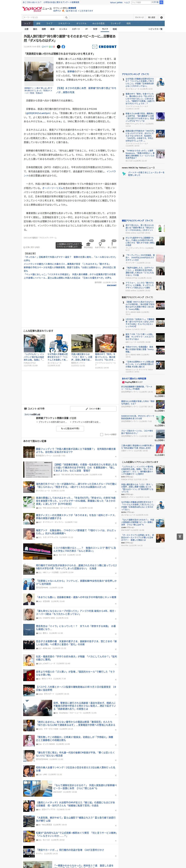Screen dimensions: 186x868
Task: Open トピックス一覧 link
Action: click(155, 29)
